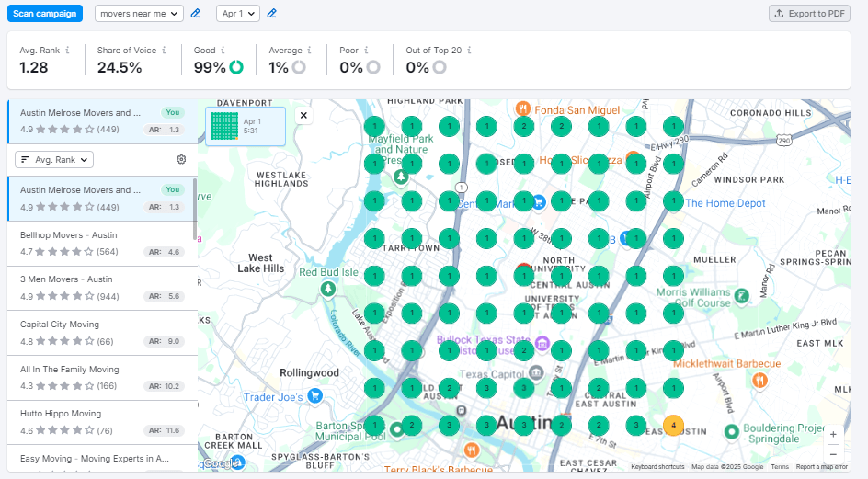Close the Apr 1 scan thumbnail card
The height and width of the screenshot is (479, 868).
pos(303,115)
